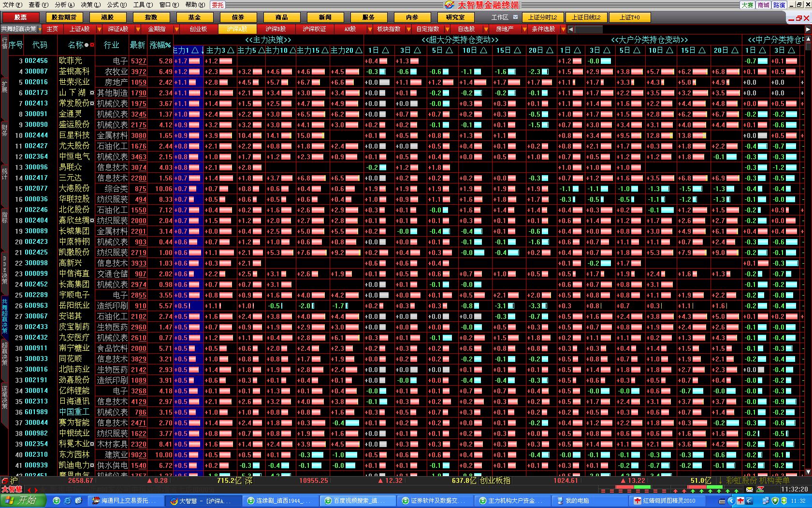Viewport: 812px width, 508px height.
Task: Expand the 上证A股 dropdown arrow
Action: coord(99,30)
